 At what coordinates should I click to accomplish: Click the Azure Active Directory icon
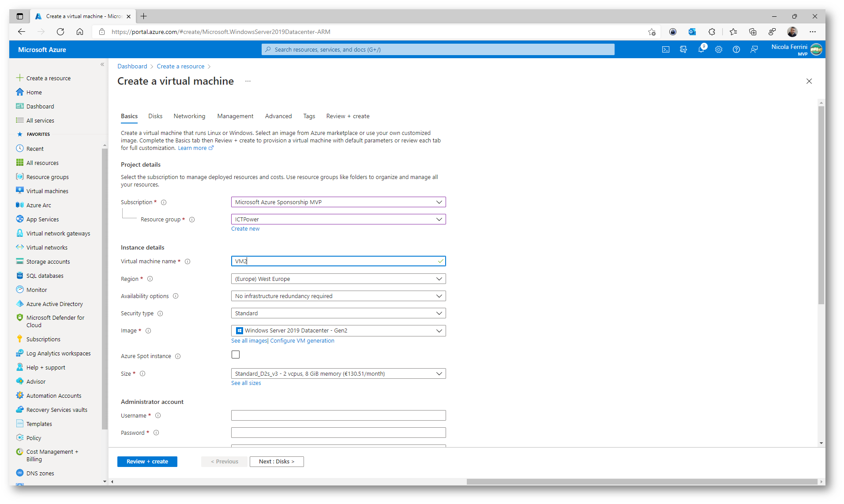click(x=20, y=304)
